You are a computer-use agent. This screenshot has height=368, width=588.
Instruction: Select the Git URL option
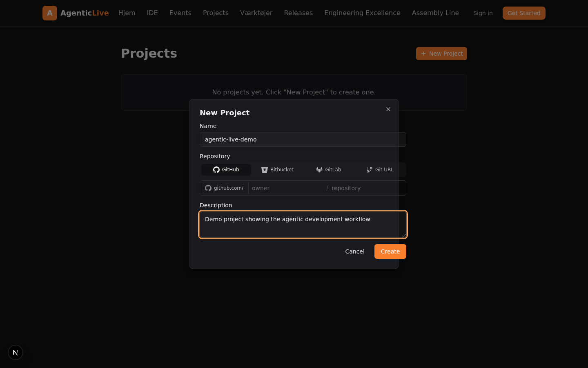(380, 170)
